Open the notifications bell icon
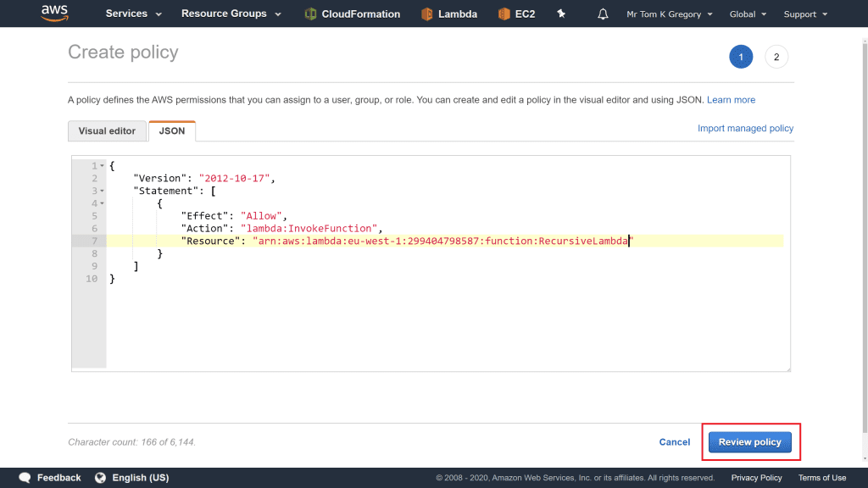 click(603, 14)
